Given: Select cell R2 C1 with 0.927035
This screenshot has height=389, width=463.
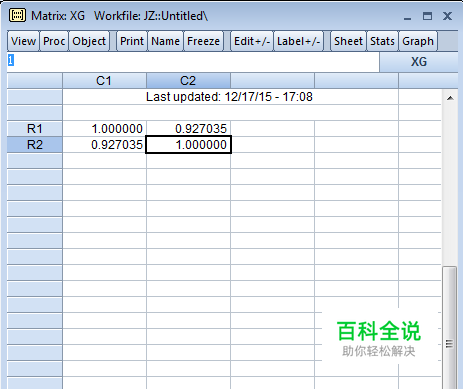Looking at the screenshot, I should [104, 145].
